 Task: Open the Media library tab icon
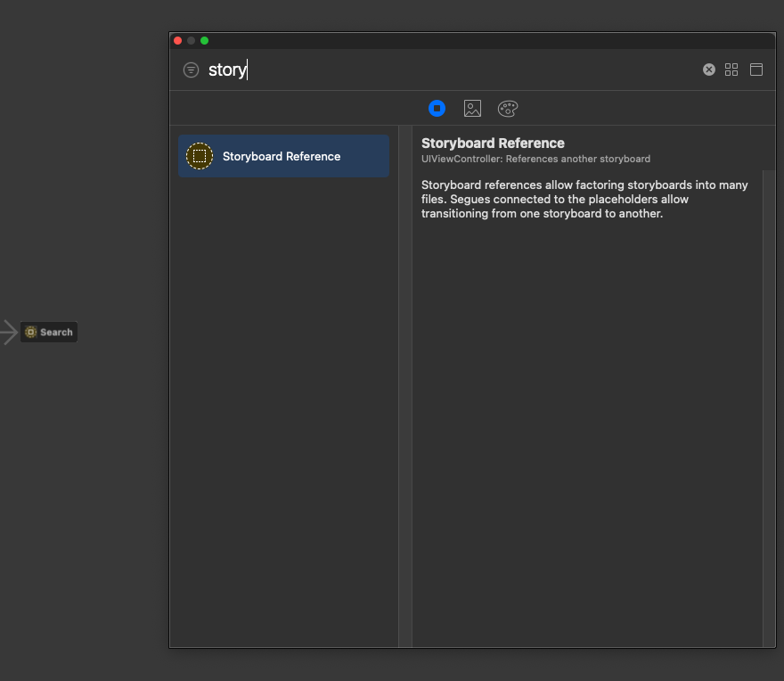471,108
